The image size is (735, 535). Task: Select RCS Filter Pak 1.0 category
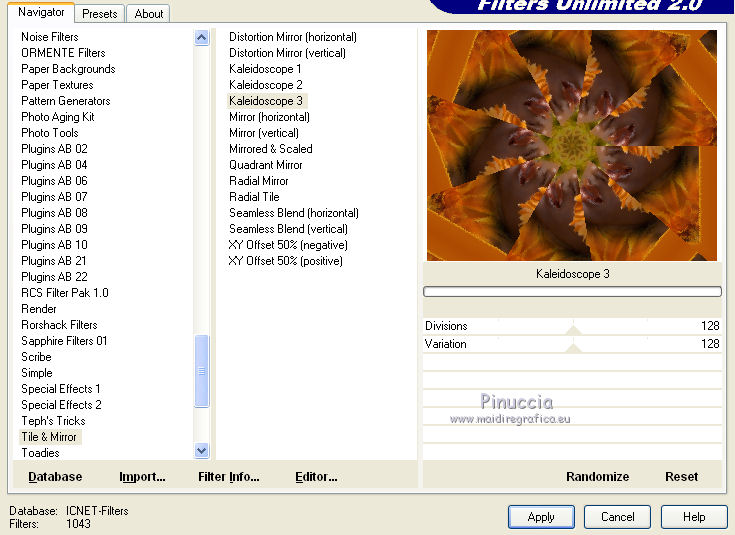[65, 293]
